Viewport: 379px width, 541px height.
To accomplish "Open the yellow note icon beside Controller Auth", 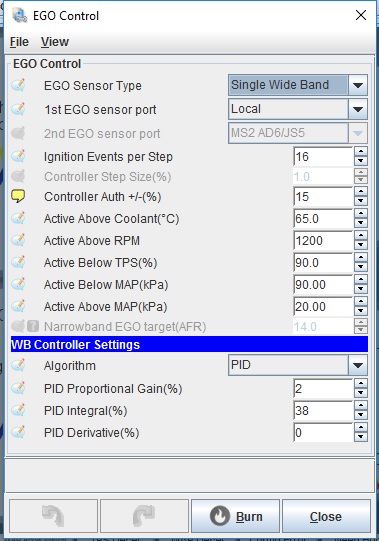I will tap(18, 196).
